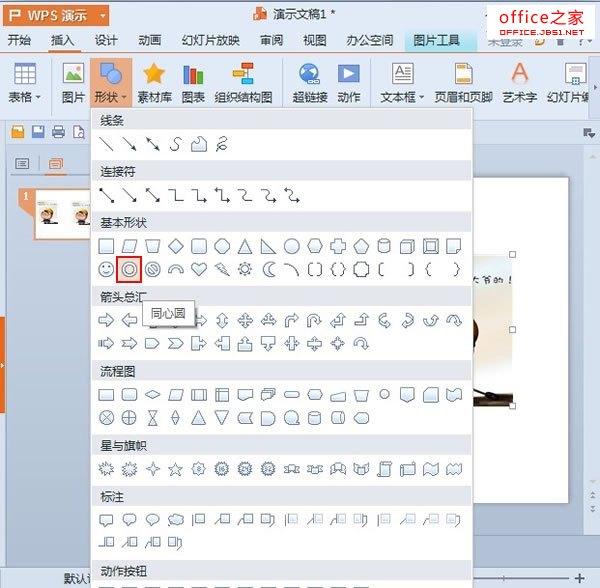Switch to the 设计 tab
The height and width of the screenshot is (588, 600).
pyautogui.click(x=106, y=40)
